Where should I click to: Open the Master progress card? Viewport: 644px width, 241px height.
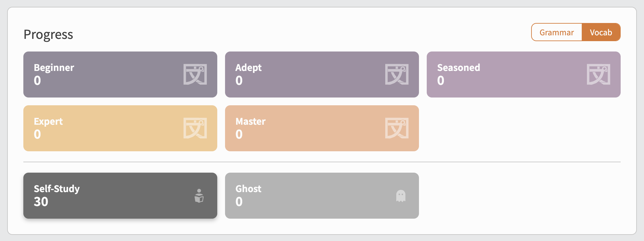[322, 128]
